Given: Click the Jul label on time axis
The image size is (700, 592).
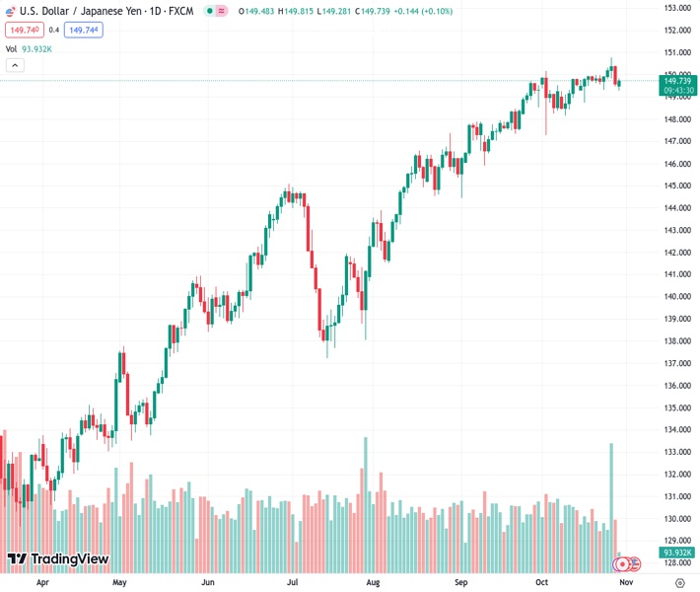Looking at the screenshot, I should point(293,583).
